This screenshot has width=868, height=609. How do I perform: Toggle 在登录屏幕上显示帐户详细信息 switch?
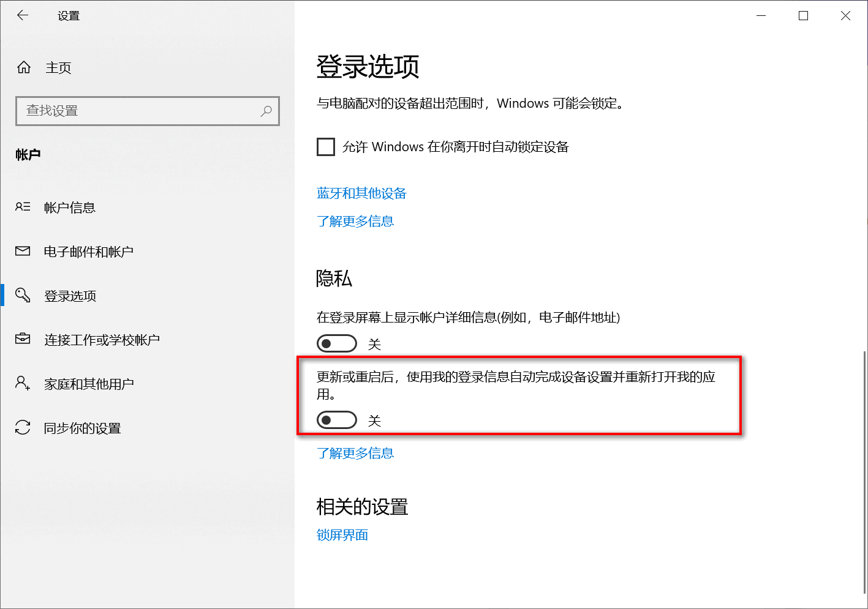pyautogui.click(x=337, y=344)
